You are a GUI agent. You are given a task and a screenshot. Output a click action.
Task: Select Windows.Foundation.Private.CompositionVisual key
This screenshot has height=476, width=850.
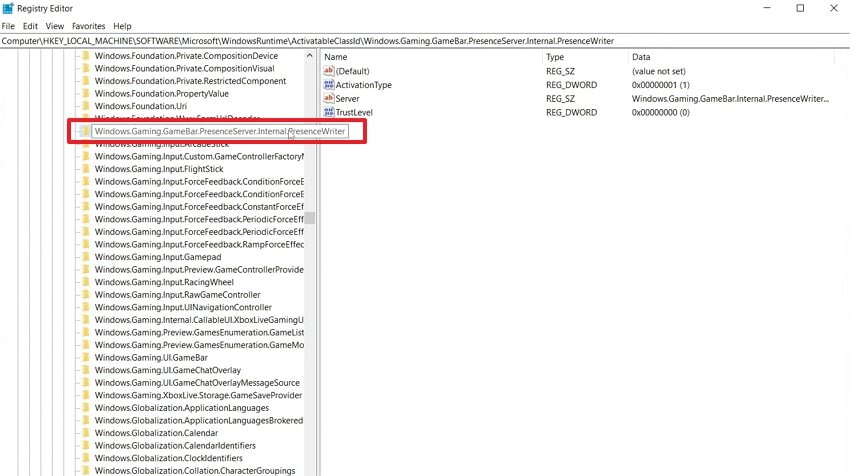click(184, 68)
